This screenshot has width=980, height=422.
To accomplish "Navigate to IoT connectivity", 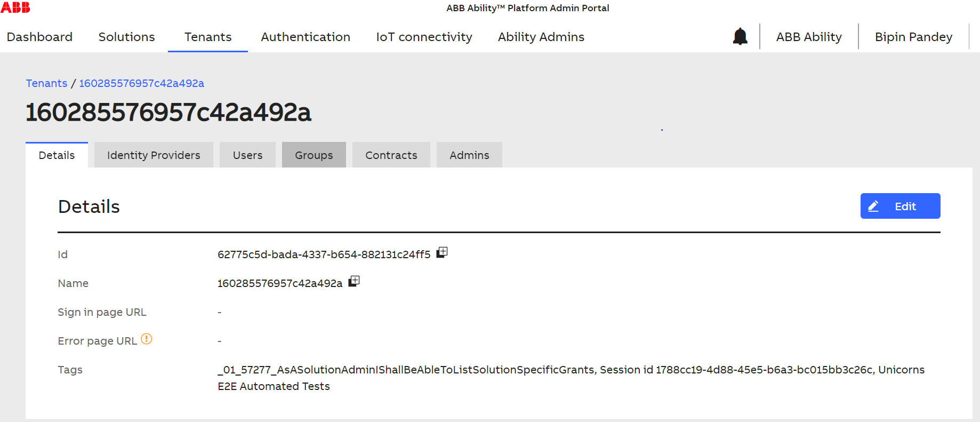I will [x=424, y=37].
